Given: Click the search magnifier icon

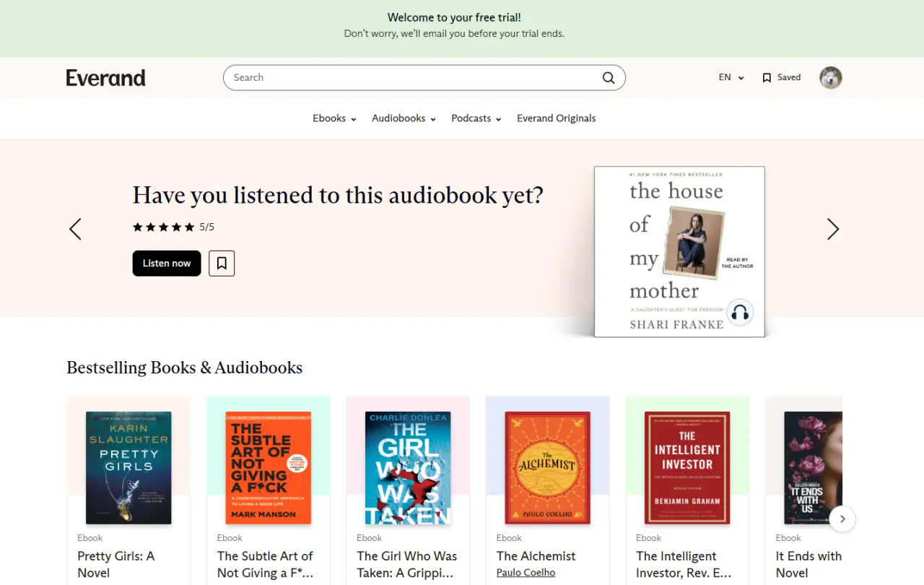Looking at the screenshot, I should point(609,78).
